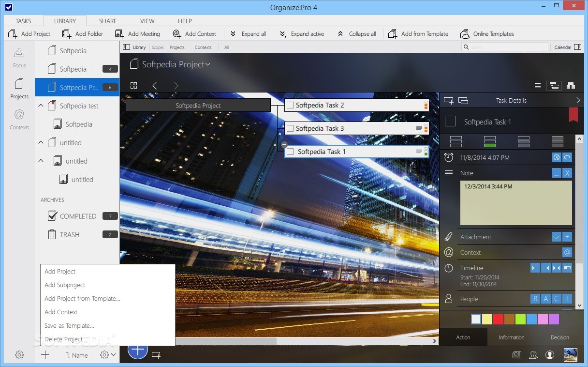
Task: Open the gear dropdown beside Name sort
Action: coord(107,355)
